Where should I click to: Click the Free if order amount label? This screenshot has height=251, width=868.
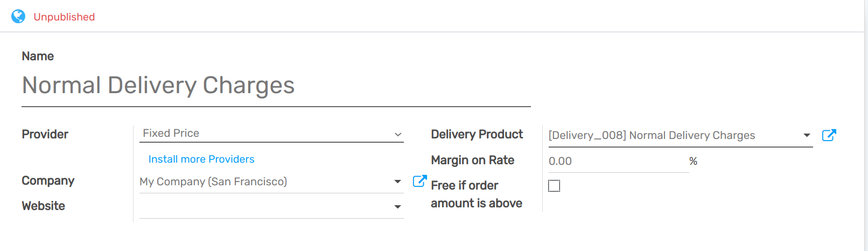pos(476,194)
